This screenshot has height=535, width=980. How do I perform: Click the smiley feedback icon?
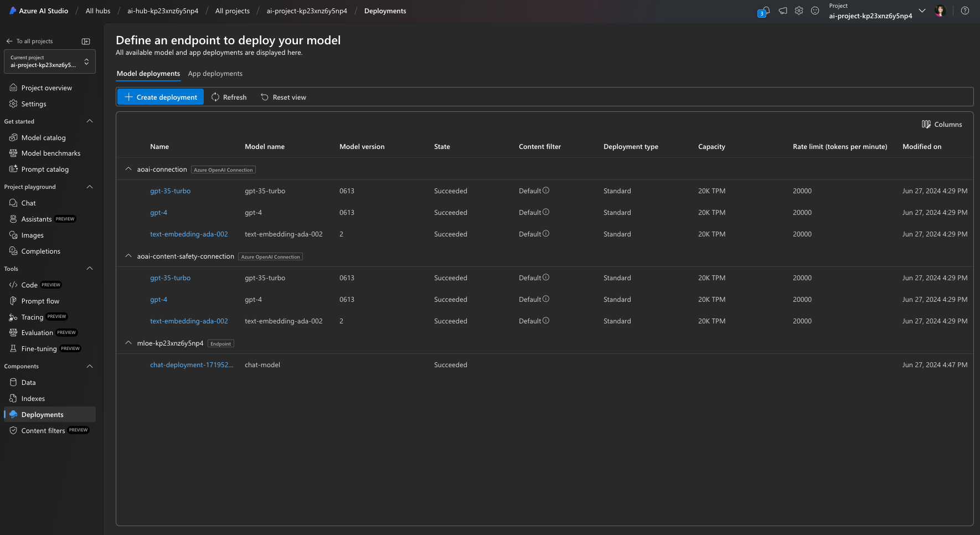coord(815,11)
